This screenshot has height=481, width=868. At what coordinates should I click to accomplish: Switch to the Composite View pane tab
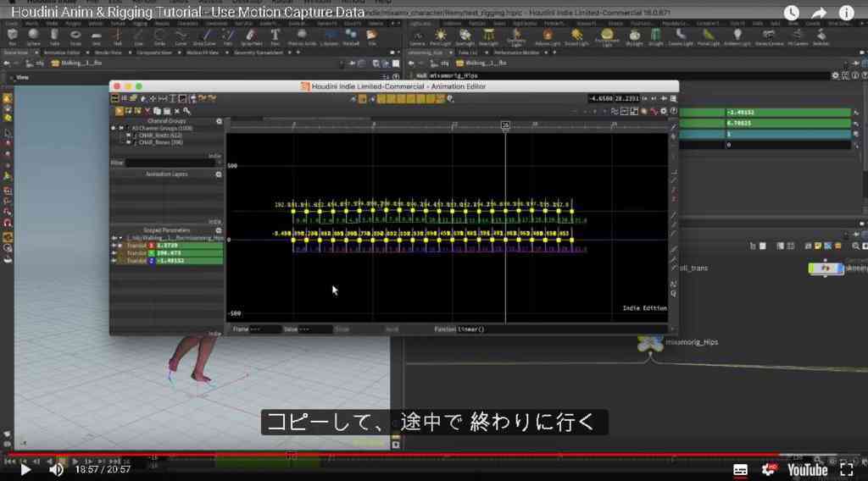154,53
